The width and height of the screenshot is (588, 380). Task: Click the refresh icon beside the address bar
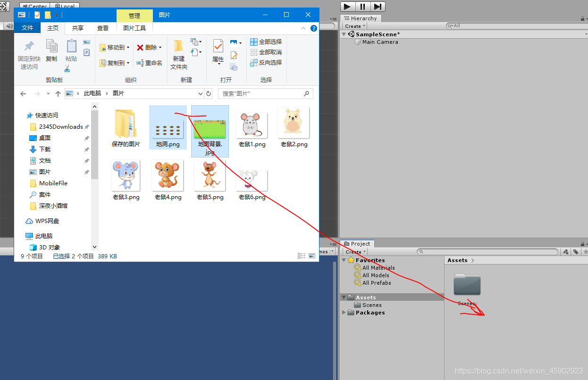coord(208,93)
